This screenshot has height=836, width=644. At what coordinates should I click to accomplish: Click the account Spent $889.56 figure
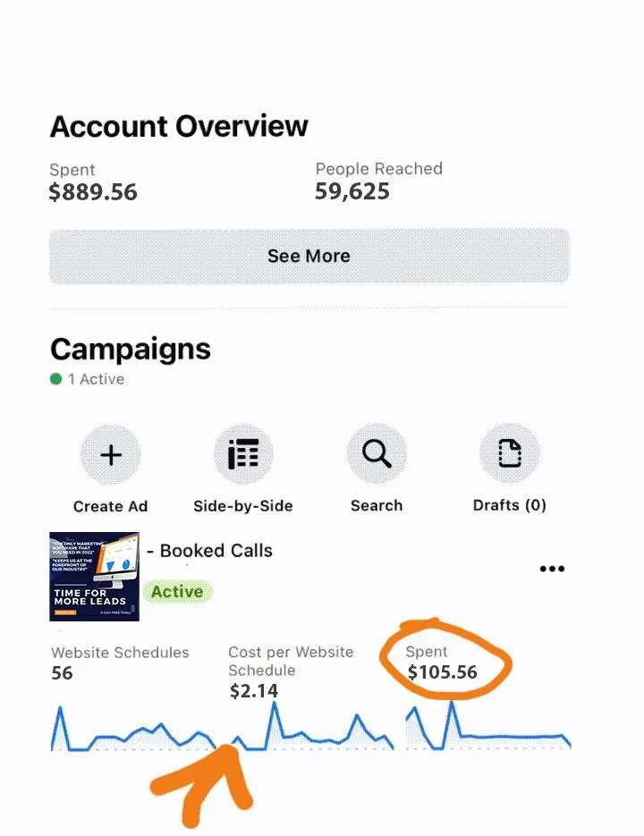point(93,191)
